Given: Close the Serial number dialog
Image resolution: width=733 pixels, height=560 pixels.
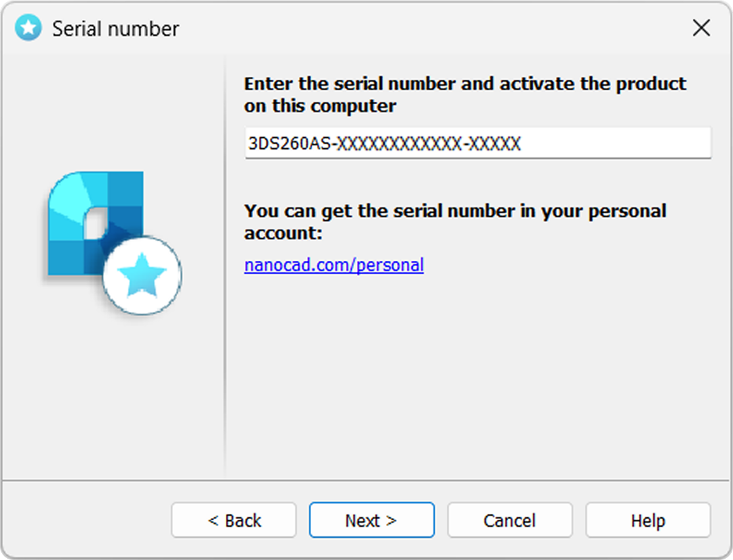Looking at the screenshot, I should (701, 28).
